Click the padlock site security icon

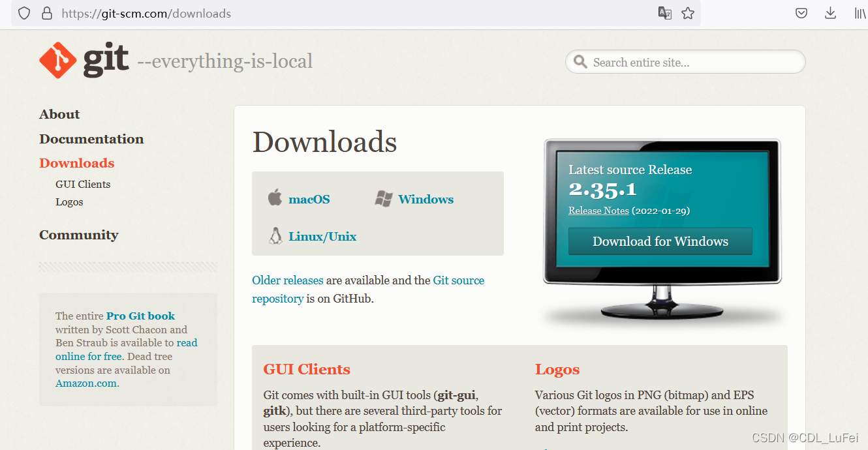46,13
